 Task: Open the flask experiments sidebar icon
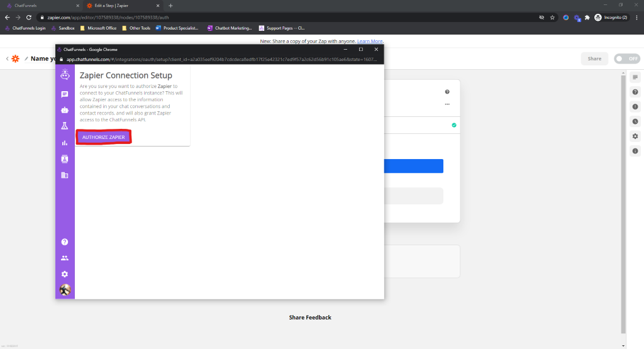tap(65, 126)
